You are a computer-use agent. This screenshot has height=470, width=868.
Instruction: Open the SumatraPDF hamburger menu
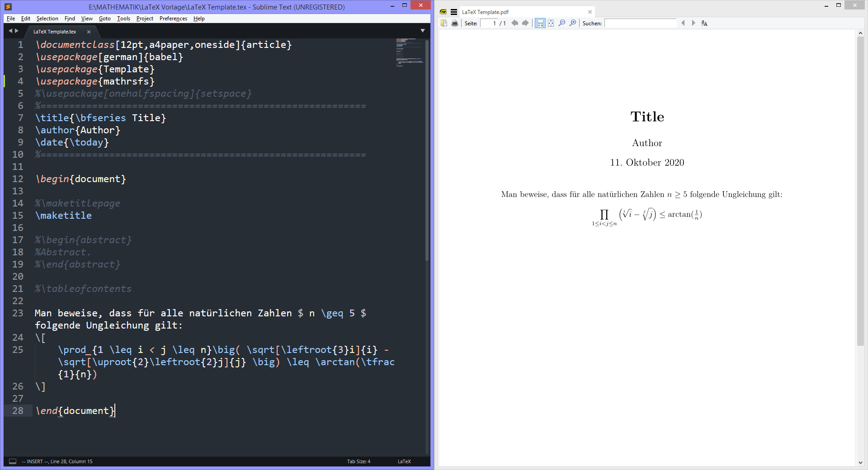pyautogui.click(x=453, y=12)
